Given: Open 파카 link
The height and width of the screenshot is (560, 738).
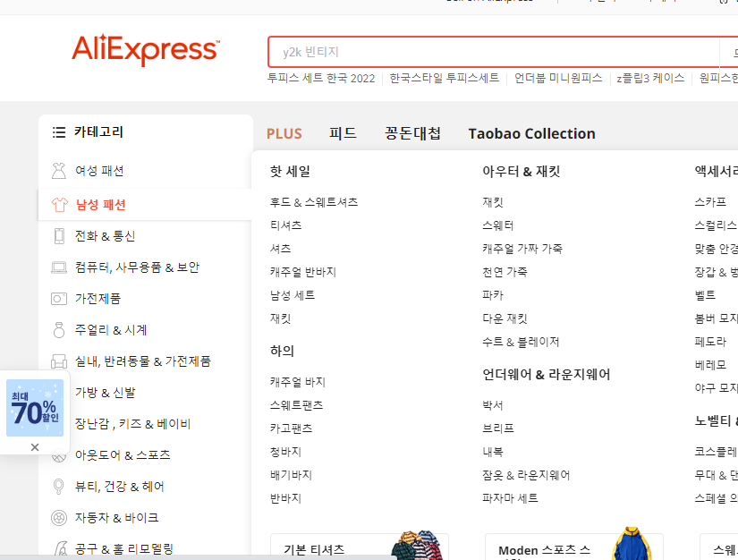Looking at the screenshot, I should tap(493, 295).
